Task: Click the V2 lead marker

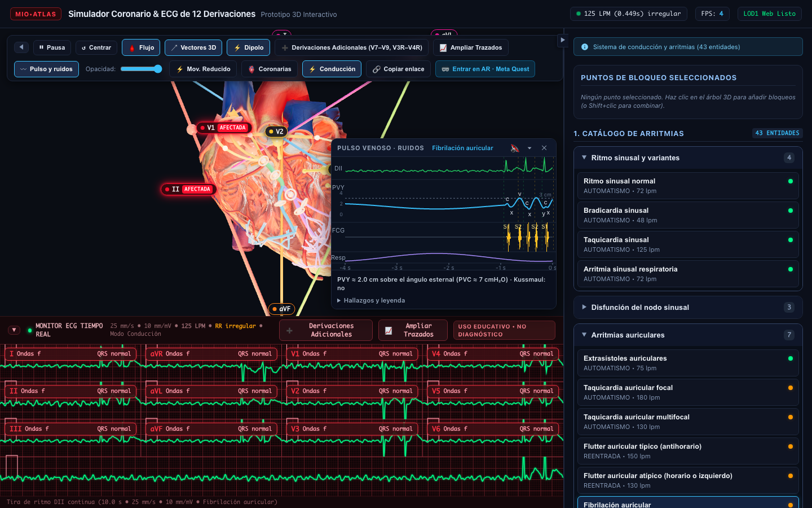Action: (x=276, y=132)
